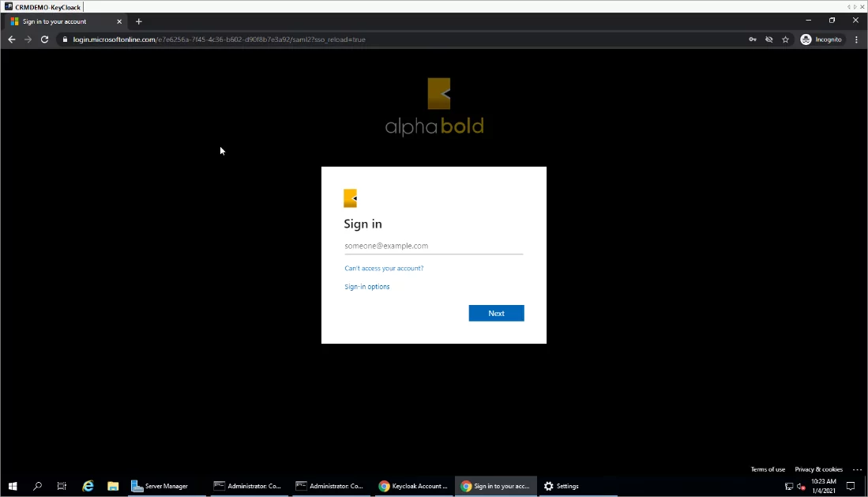Screen dimensions: 868x497
Task: Click the Next button
Action: point(496,313)
